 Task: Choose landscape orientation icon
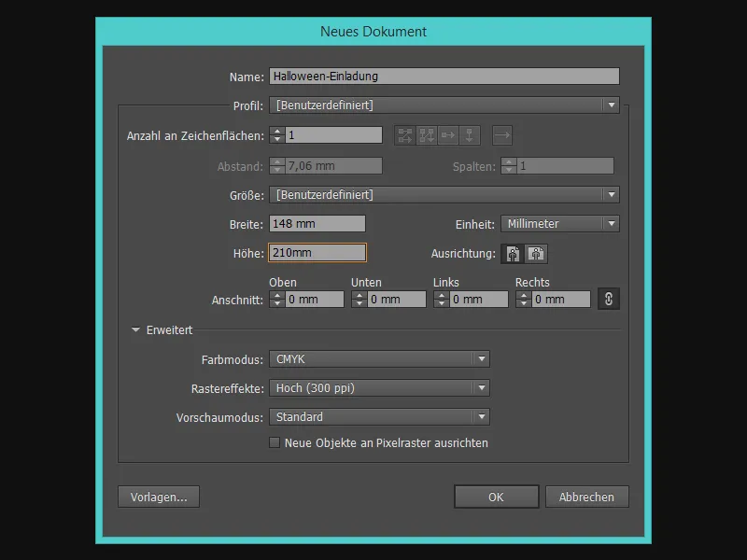coord(536,254)
